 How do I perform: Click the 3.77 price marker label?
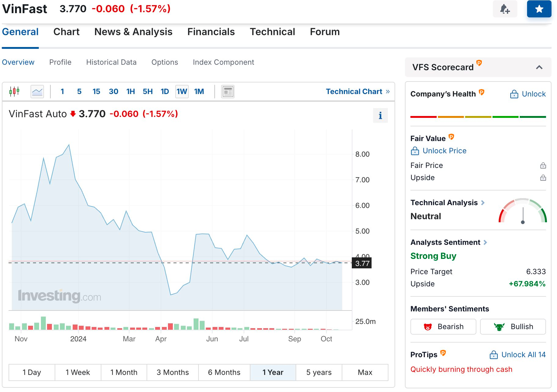click(x=362, y=263)
